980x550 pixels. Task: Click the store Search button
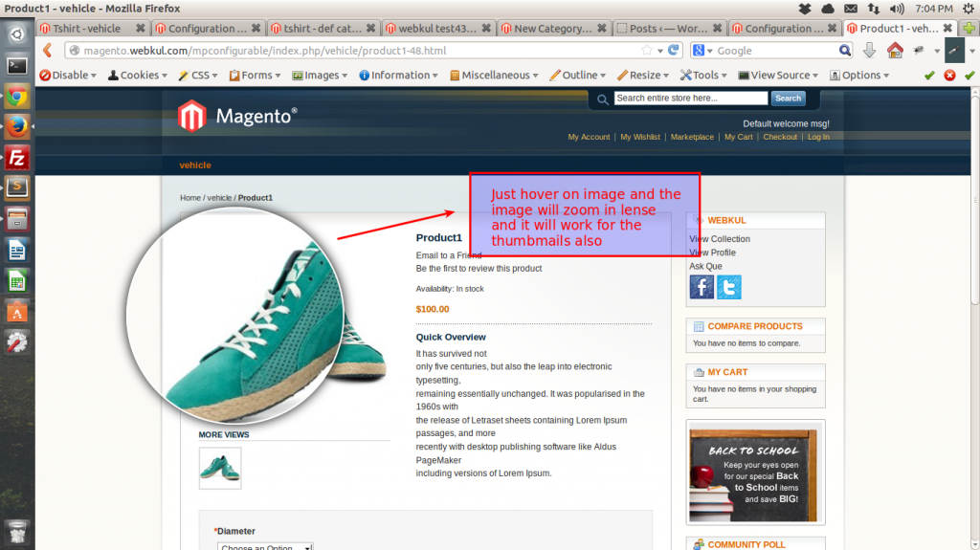[789, 99]
